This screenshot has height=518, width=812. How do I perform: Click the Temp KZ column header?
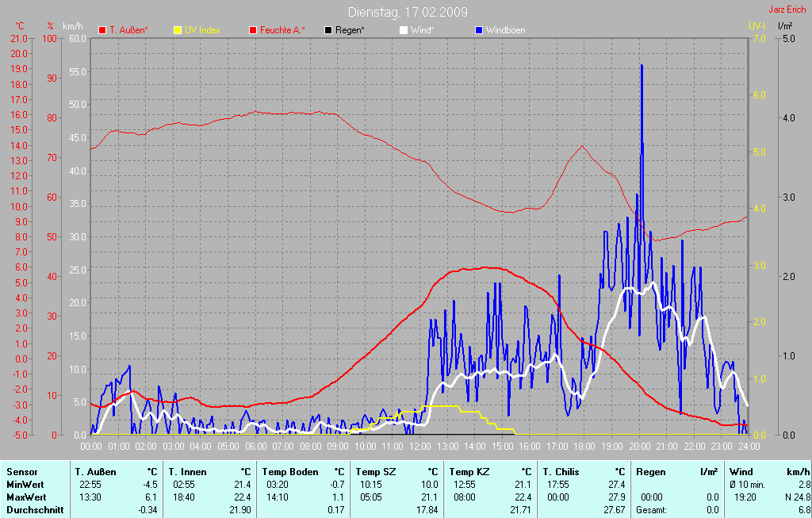coord(469,472)
